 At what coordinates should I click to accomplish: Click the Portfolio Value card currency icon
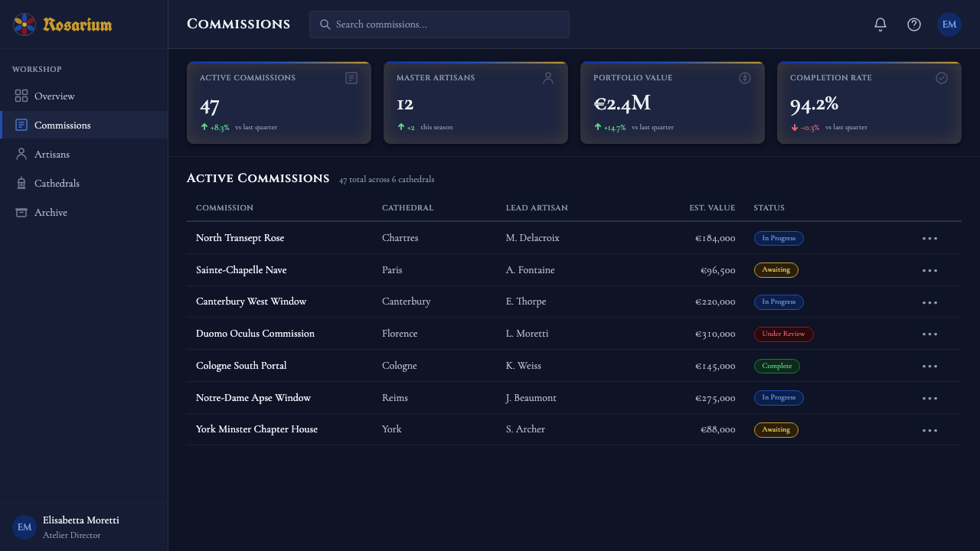[x=745, y=78]
